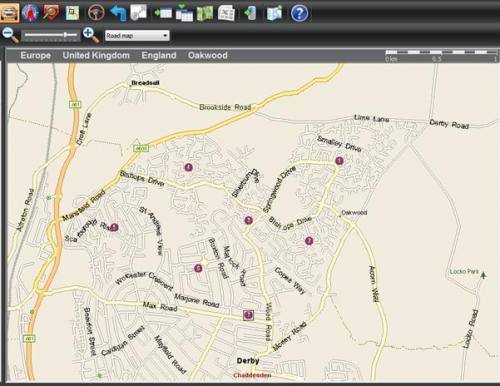Click the compass location icon
Screen dimensions: 500x386
(x=30, y=13)
